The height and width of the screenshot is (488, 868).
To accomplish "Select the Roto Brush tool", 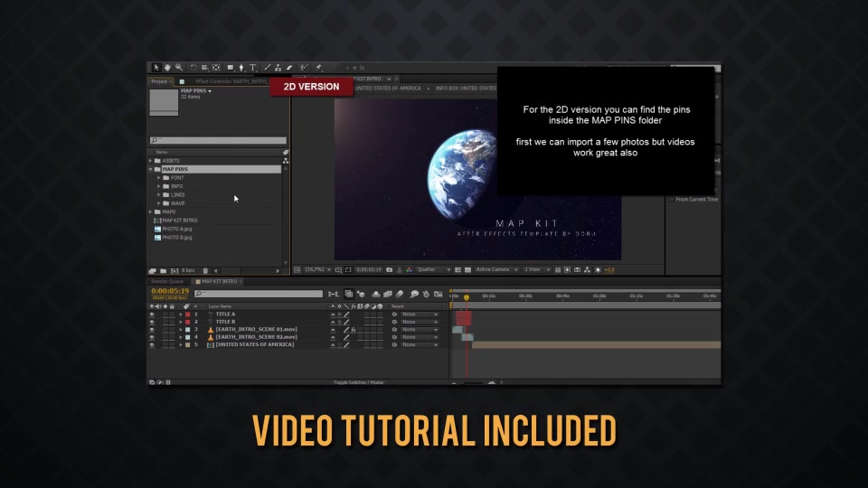I will [304, 68].
